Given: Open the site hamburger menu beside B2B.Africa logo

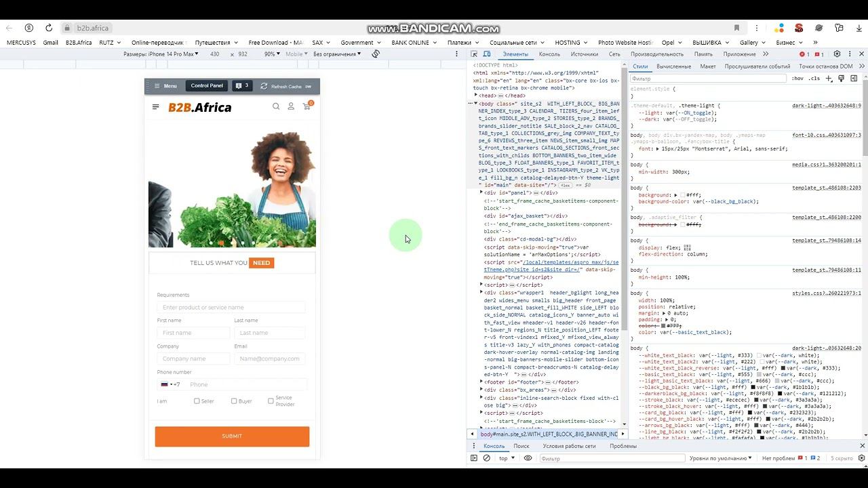Looking at the screenshot, I should point(156,107).
